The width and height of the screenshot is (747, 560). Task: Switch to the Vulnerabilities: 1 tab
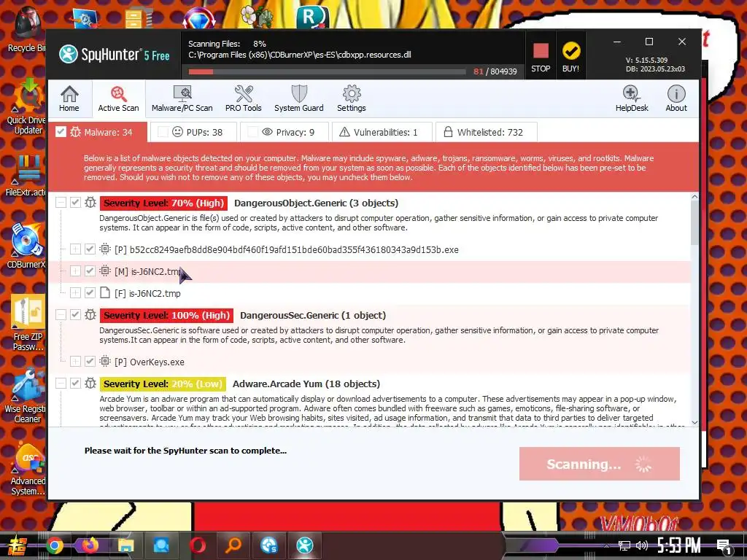(382, 132)
